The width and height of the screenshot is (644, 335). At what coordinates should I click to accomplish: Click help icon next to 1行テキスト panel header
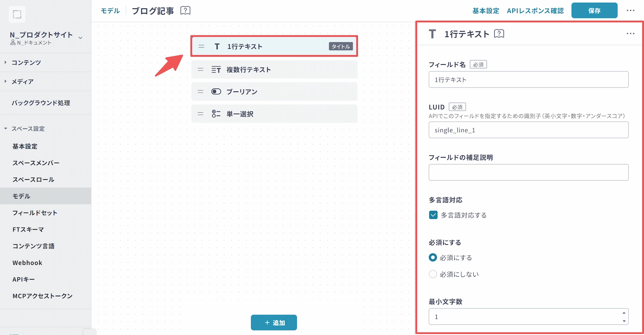tap(499, 34)
